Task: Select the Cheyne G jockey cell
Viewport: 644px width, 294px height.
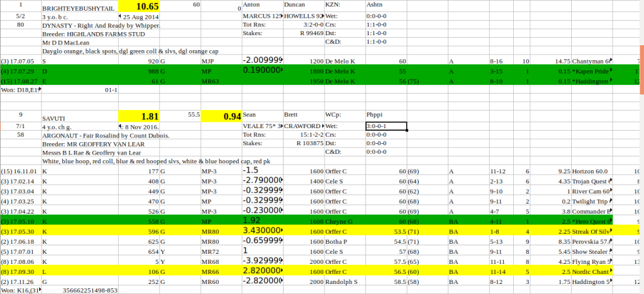Action: point(340,222)
